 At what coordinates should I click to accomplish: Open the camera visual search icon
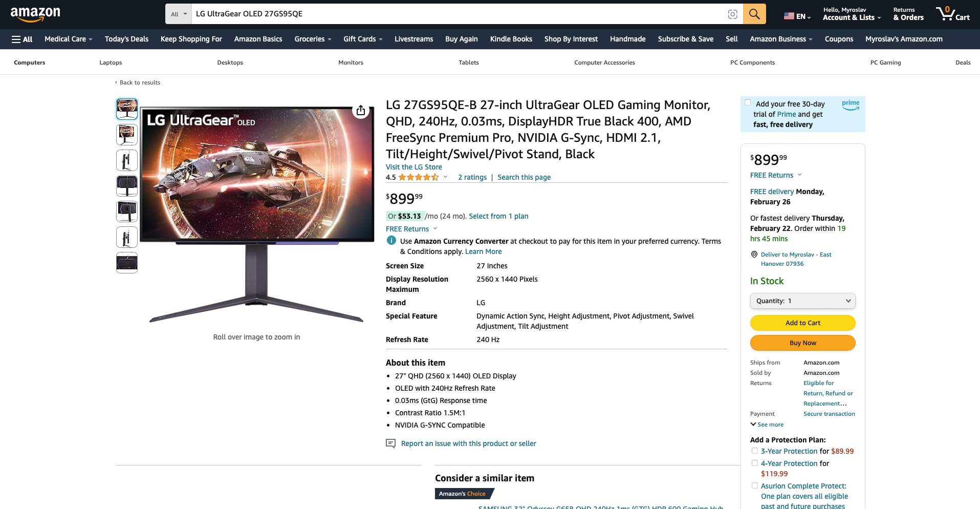[732, 14]
